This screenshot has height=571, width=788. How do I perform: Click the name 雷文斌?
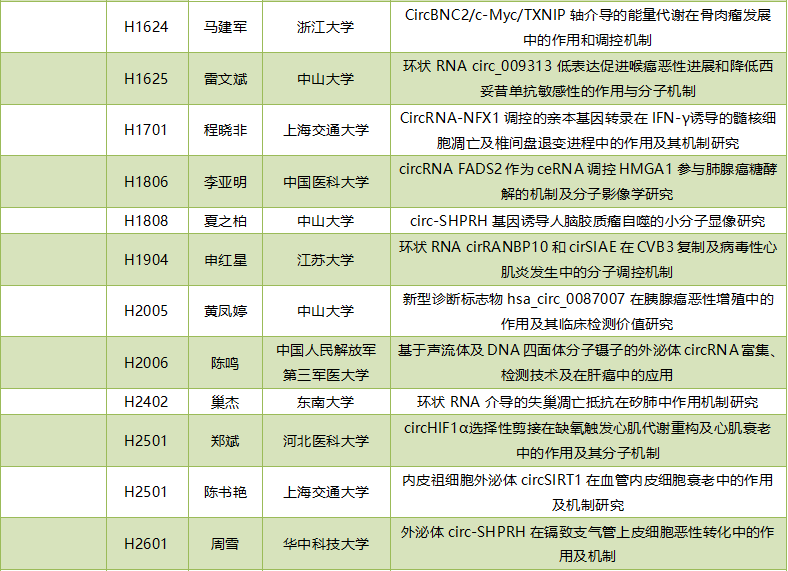coord(225,79)
